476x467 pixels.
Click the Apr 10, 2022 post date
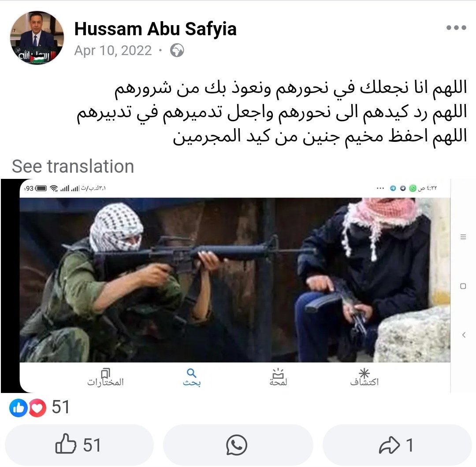click(113, 50)
